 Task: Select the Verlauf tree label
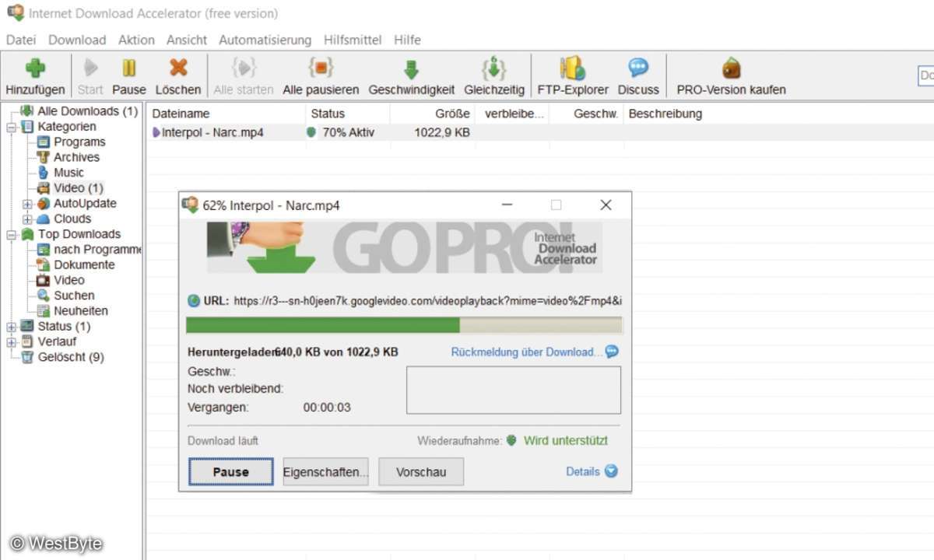click(x=57, y=341)
